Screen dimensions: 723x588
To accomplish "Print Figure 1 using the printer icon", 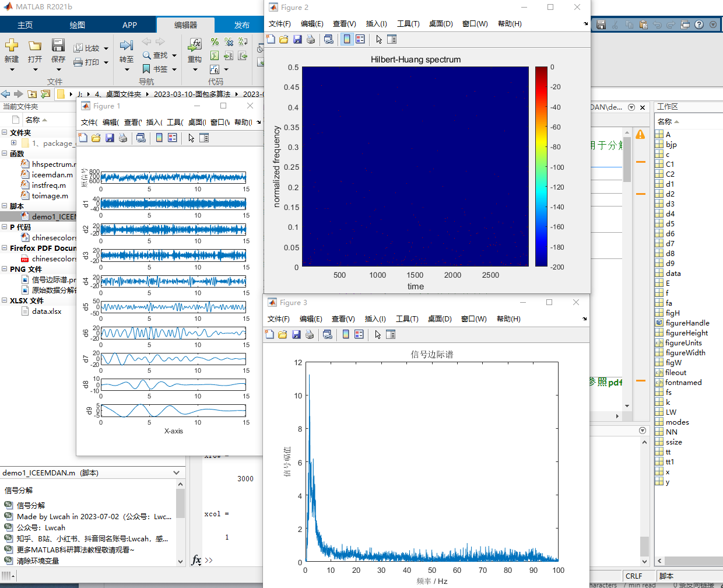I will (122, 138).
